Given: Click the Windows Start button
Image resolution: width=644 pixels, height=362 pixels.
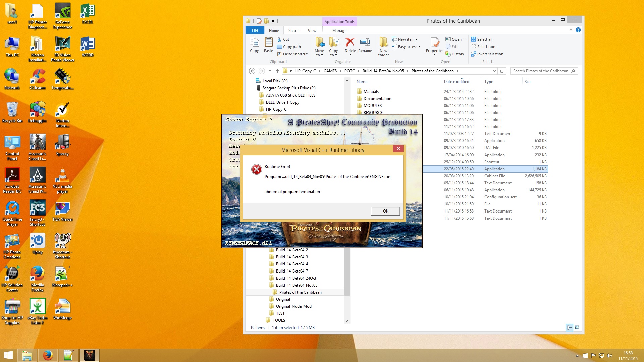Looking at the screenshot, I should (x=8, y=355).
